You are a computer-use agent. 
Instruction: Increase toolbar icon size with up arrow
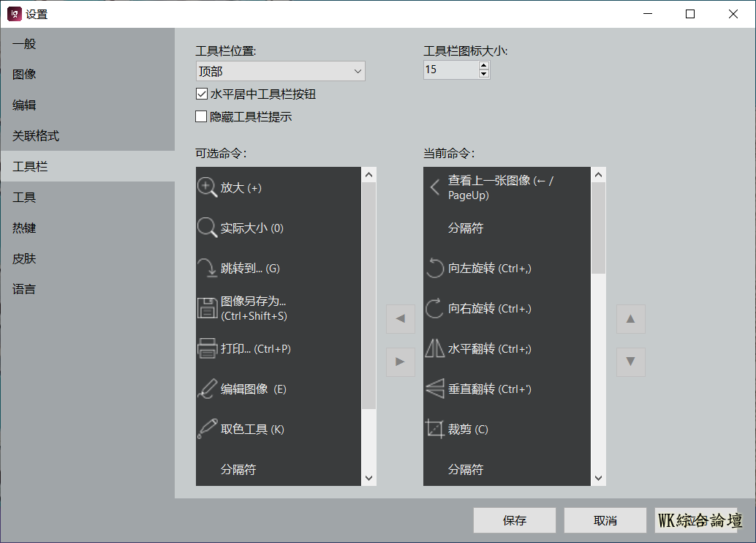pyautogui.click(x=483, y=66)
